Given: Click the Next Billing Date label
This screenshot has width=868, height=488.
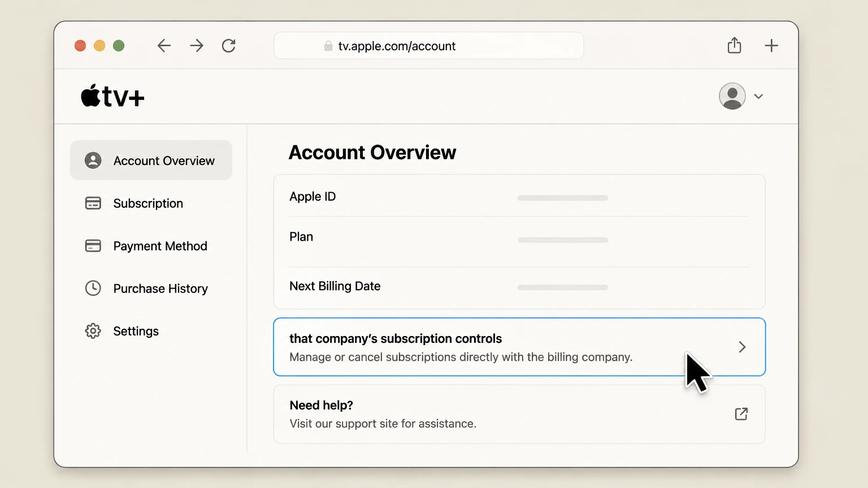Looking at the screenshot, I should coord(335,286).
